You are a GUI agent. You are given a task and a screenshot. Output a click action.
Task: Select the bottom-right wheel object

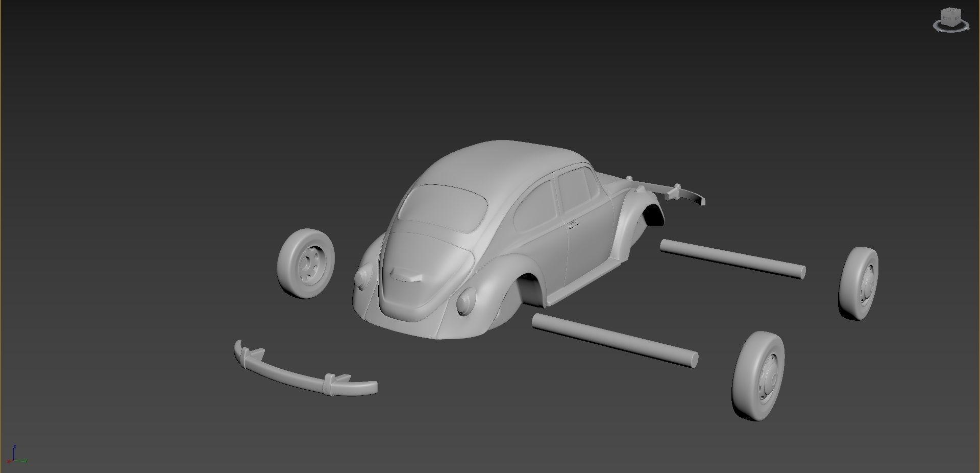[x=758, y=375]
